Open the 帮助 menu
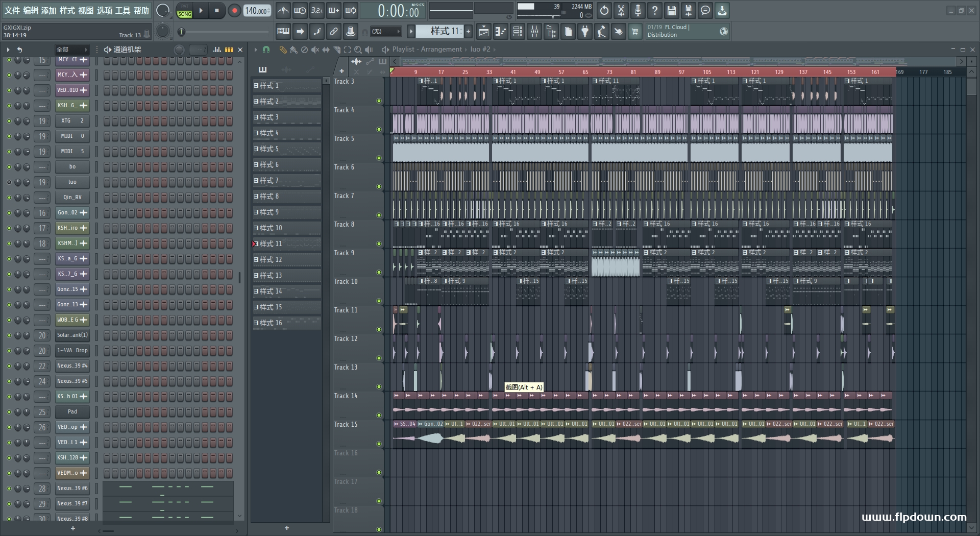Image resolution: width=980 pixels, height=536 pixels. click(x=141, y=10)
